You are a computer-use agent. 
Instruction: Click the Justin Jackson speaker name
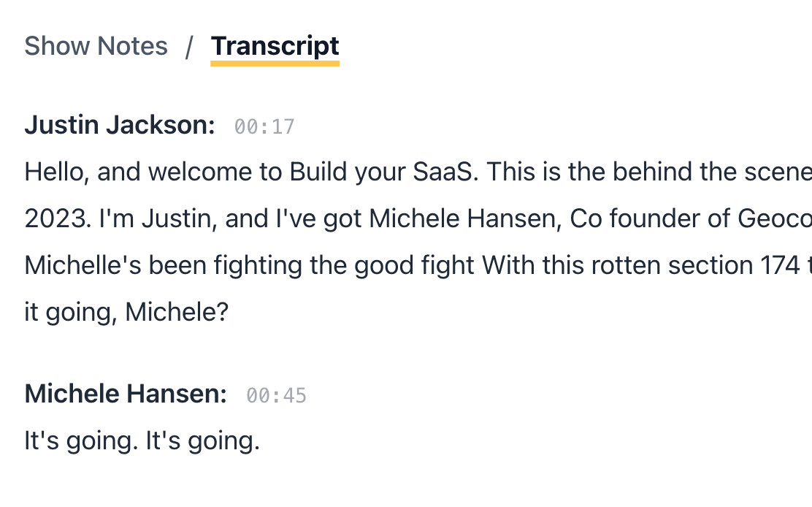pyautogui.click(x=119, y=126)
